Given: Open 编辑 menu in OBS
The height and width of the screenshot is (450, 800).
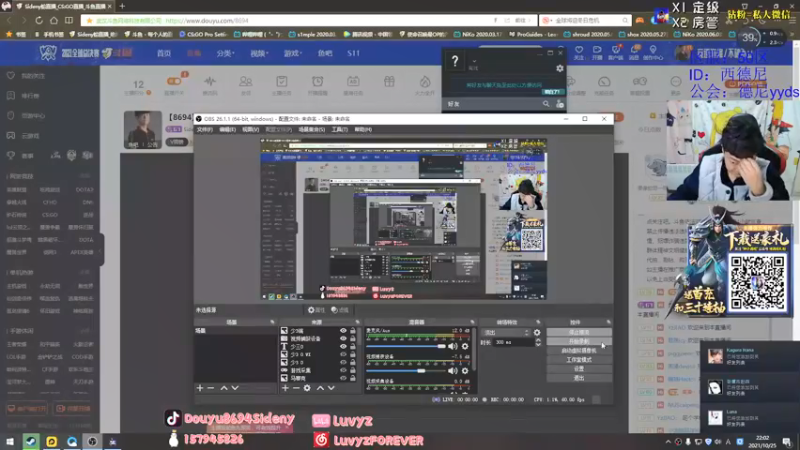Looking at the screenshot, I should (x=228, y=130).
